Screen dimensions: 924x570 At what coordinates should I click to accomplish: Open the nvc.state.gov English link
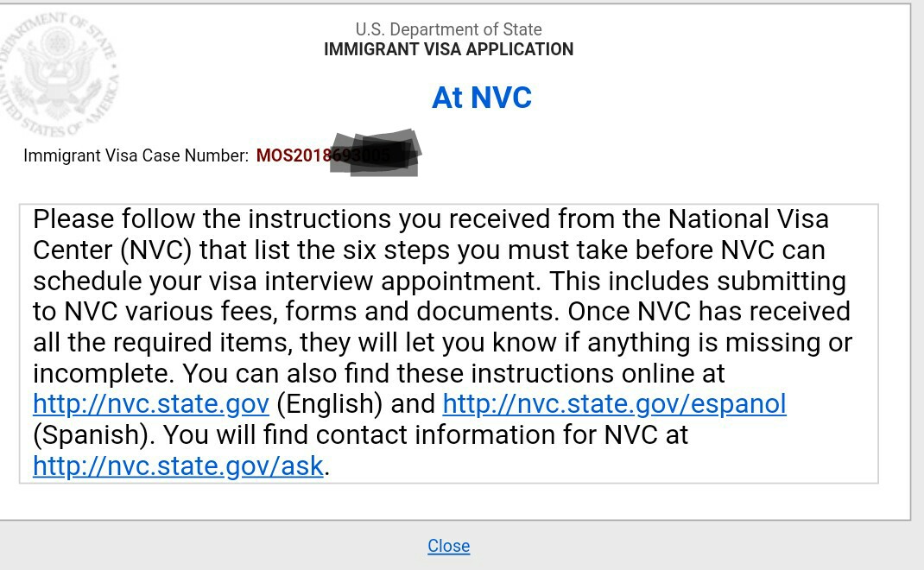click(x=151, y=404)
